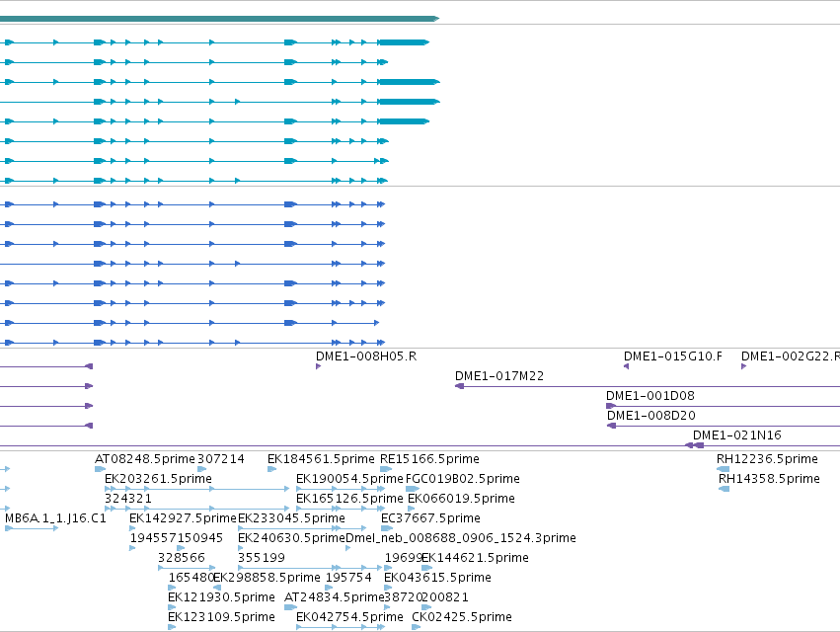Select the EK043615.5prime EST label
The width and height of the screenshot is (840, 632).
pyautogui.click(x=437, y=578)
